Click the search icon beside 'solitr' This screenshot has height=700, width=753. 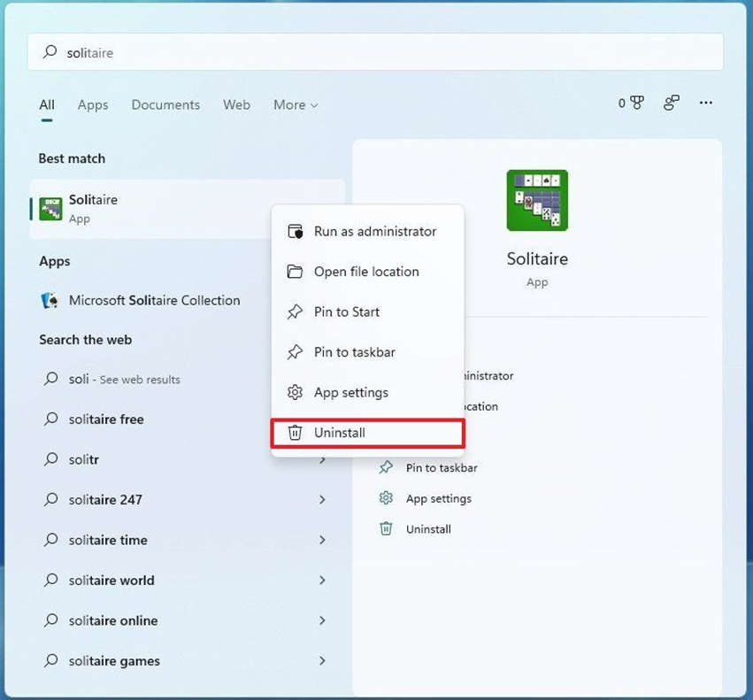(x=51, y=459)
